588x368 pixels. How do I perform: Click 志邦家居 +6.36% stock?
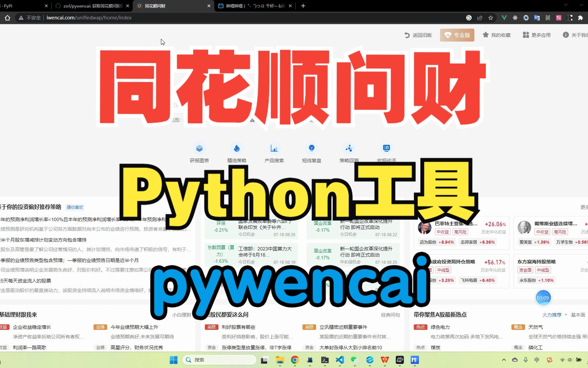coord(478,242)
